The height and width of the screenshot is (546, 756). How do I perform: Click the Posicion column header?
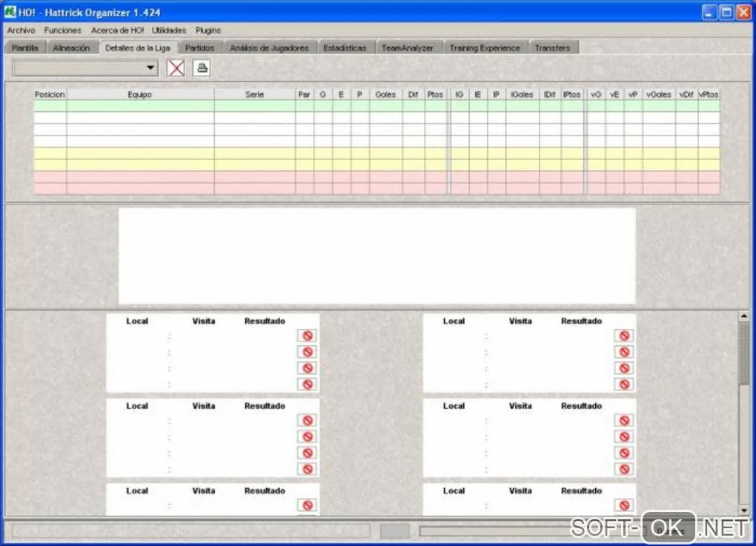(x=50, y=94)
